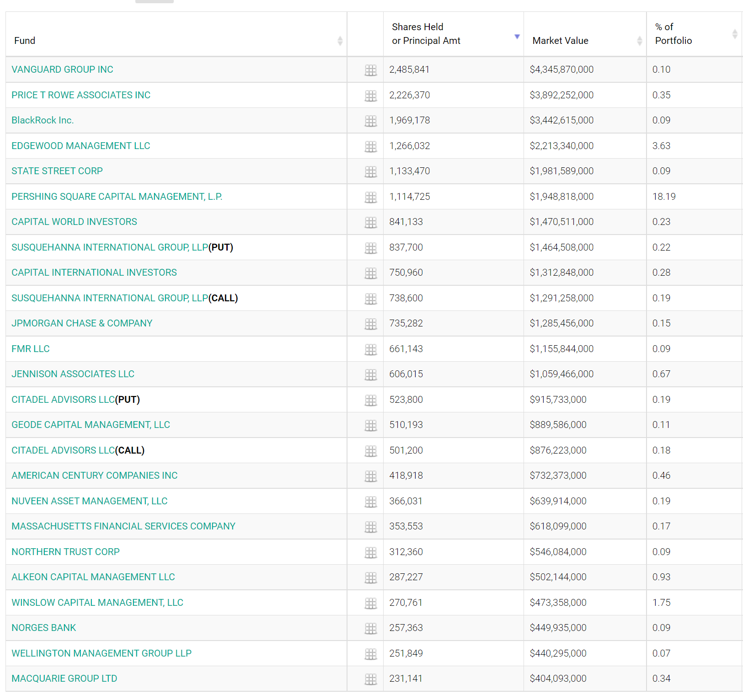Sort table by Market Value arrows
The width and height of the screenshot is (743, 700).
tap(640, 41)
